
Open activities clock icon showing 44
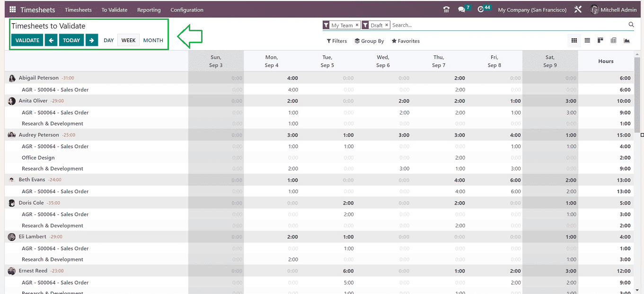tap(484, 9)
